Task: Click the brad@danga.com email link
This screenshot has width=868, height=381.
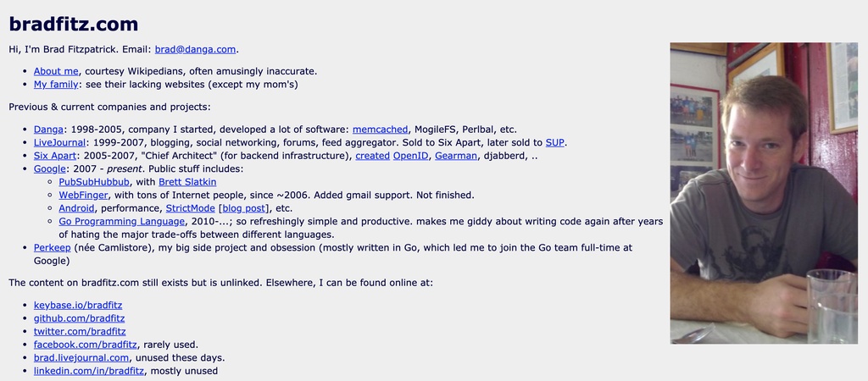Action: (x=195, y=49)
